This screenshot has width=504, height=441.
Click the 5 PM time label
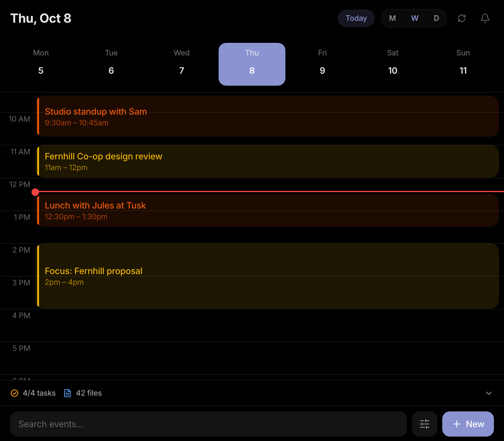point(21,348)
